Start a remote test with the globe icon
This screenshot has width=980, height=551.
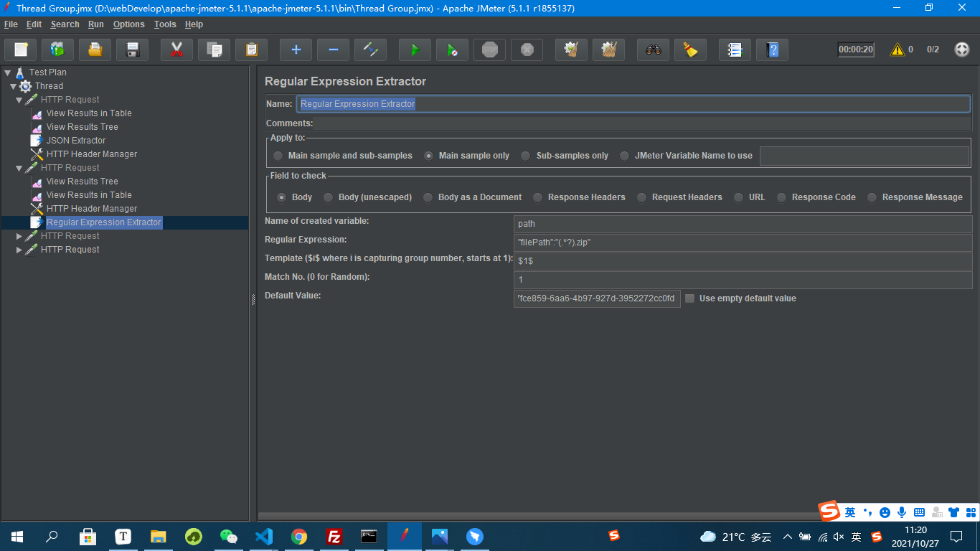(961, 50)
